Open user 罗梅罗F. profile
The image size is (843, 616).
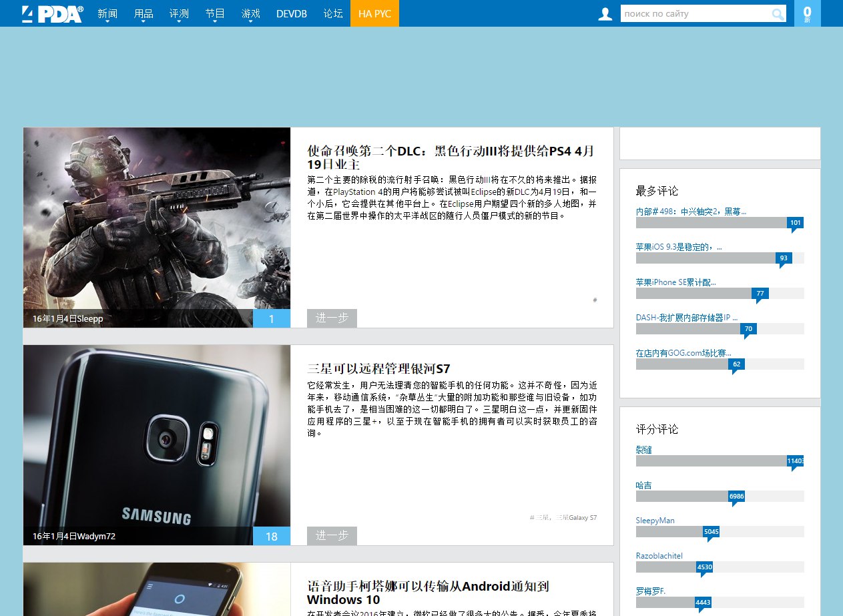click(651, 591)
